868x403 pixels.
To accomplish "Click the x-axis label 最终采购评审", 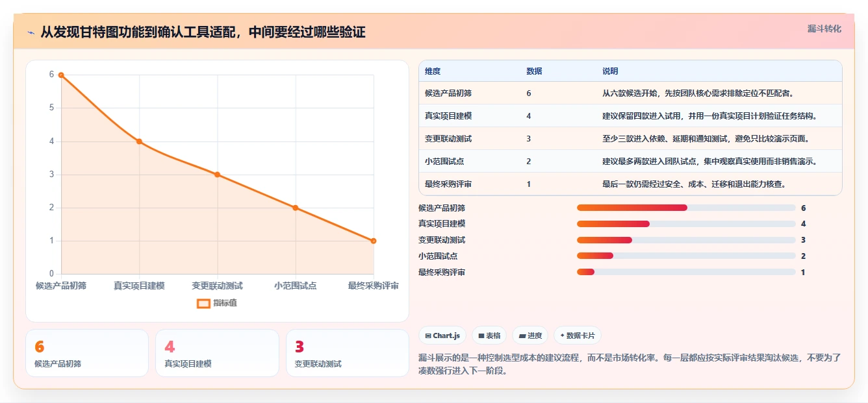I will pyautogui.click(x=374, y=286).
